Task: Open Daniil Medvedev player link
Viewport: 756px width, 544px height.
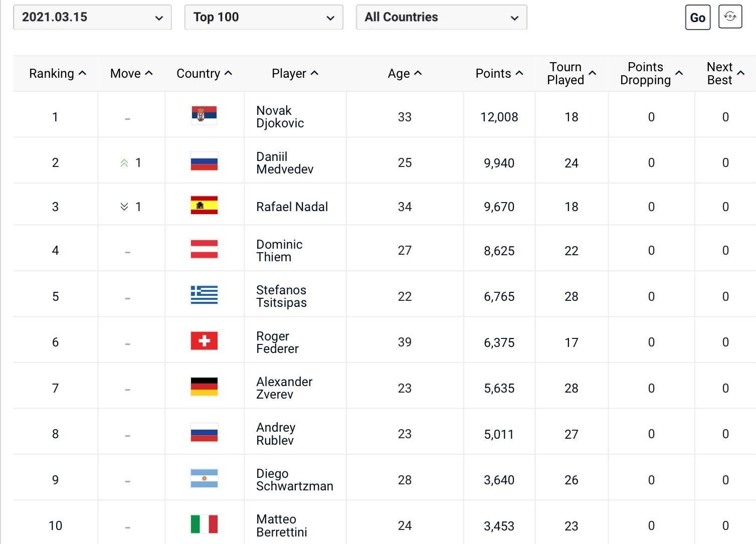Action: pyautogui.click(x=284, y=163)
